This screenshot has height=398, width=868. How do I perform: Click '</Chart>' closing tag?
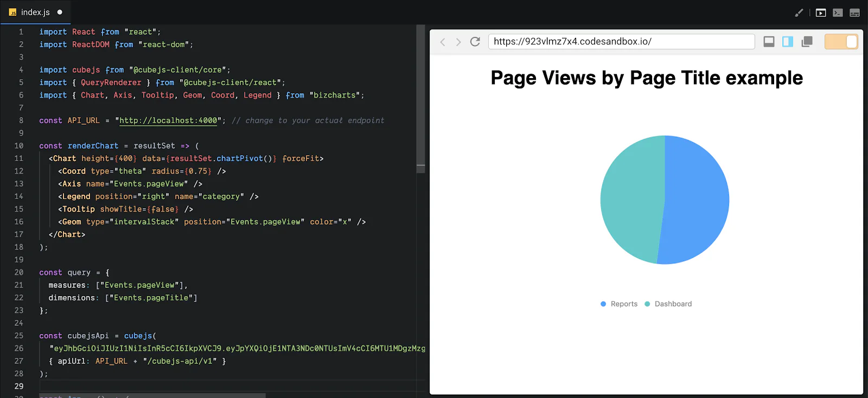[x=67, y=234]
